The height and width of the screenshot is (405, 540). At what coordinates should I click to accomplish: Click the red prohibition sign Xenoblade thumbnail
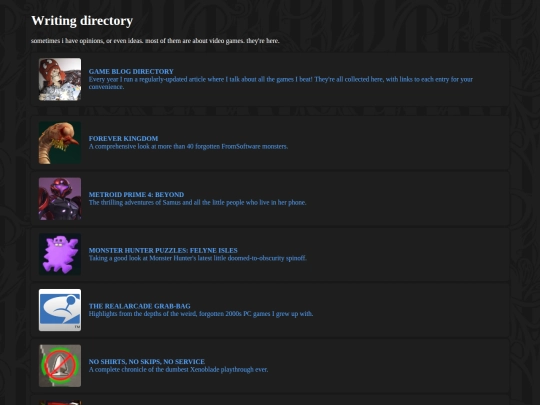point(60,366)
